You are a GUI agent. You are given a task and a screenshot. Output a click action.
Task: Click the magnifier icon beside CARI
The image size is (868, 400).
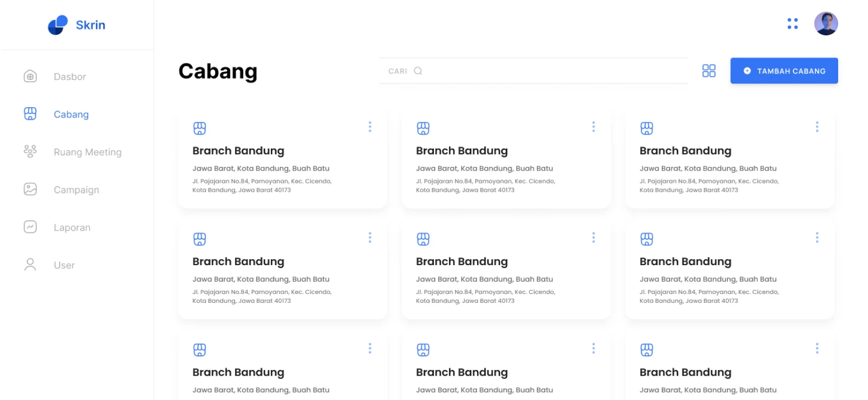point(418,71)
